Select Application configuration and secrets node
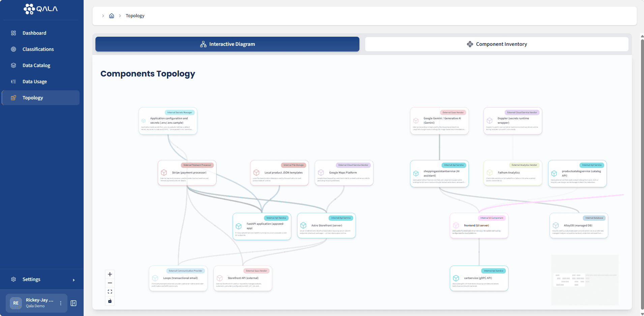644x316 pixels. coord(168,121)
